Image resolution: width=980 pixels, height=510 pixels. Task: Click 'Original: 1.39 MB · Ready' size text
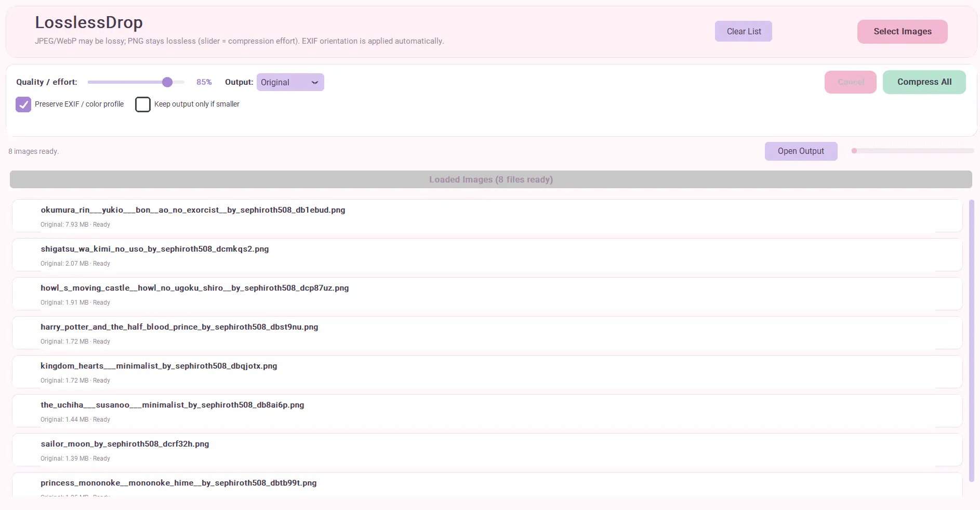(75, 459)
